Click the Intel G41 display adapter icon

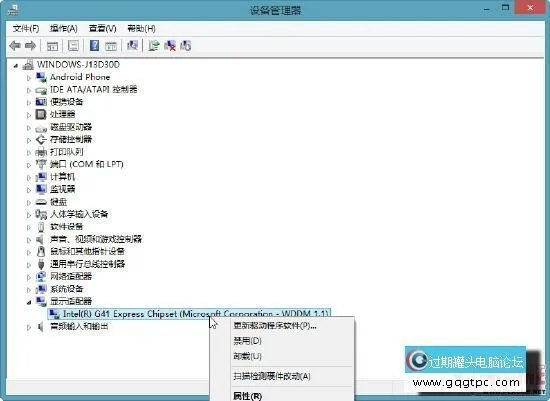coord(54,314)
